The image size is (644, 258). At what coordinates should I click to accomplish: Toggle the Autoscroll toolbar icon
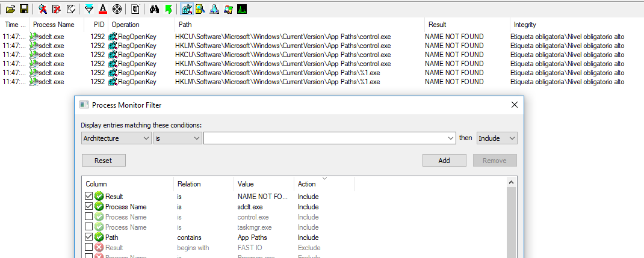click(x=57, y=8)
